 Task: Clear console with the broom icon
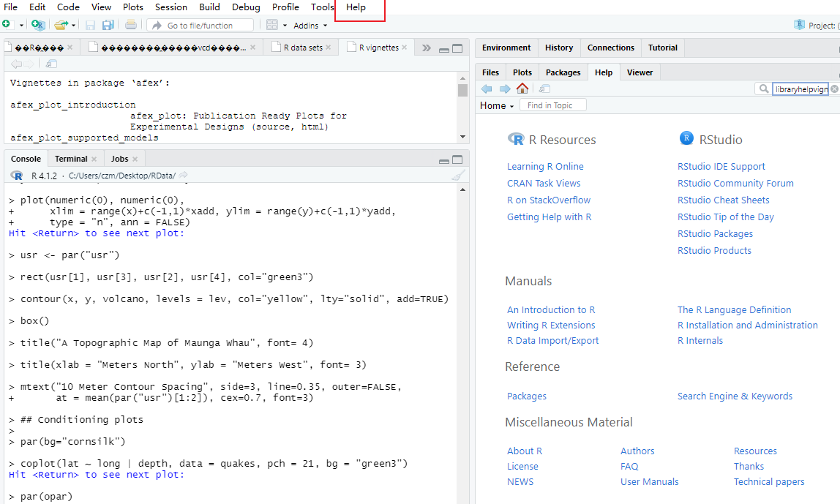458,175
